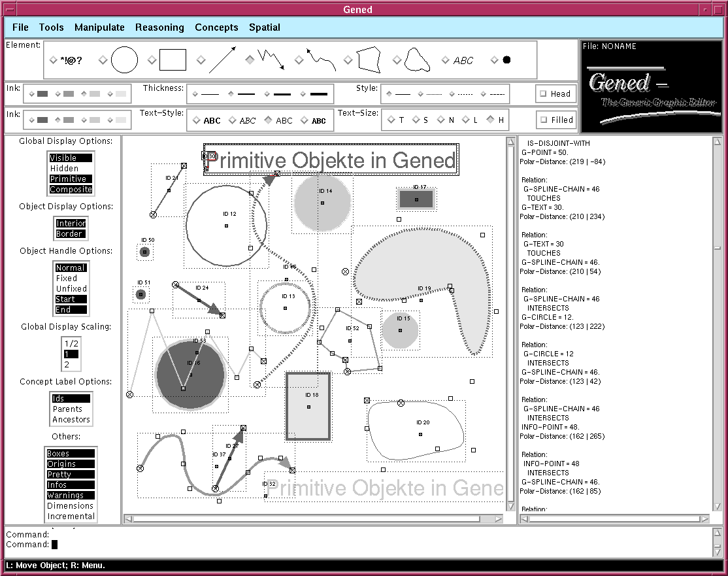
Task: Set global display scaling to 2
Action: 71,364
